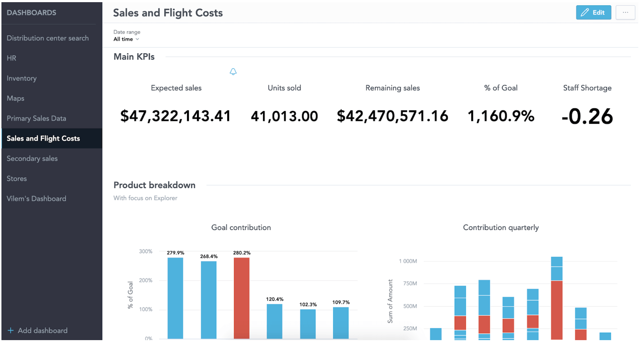Click the pencil icon in Edit button
644x343 pixels.
coord(585,13)
